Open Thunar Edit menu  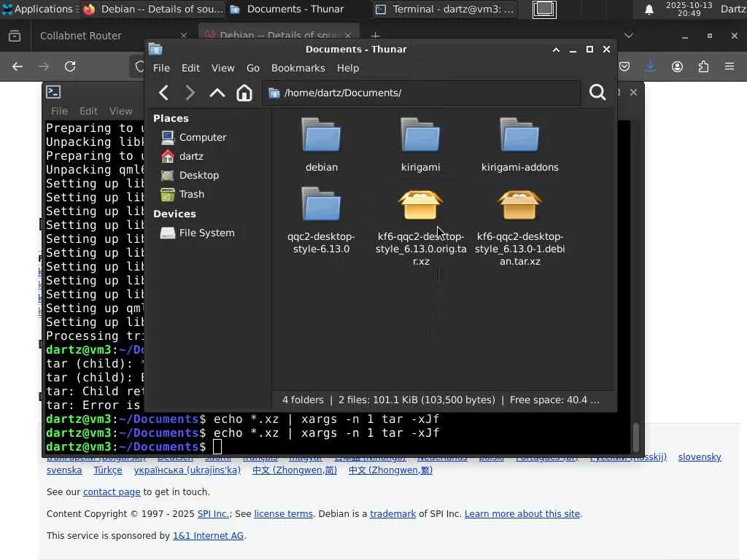click(x=190, y=68)
